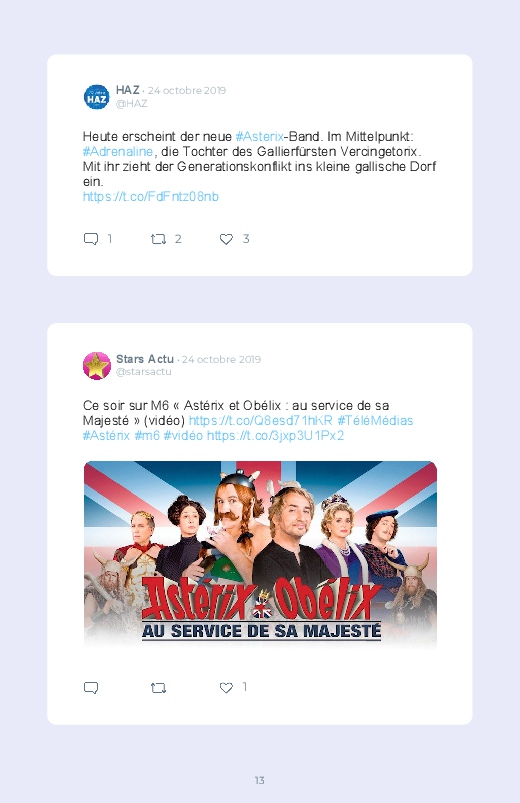
Task: Reply to the Stars Actu tweet
Action: (x=91, y=687)
